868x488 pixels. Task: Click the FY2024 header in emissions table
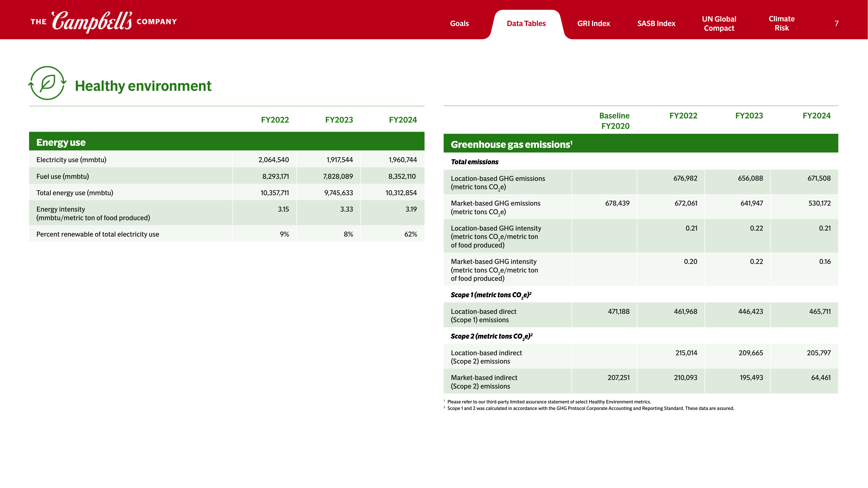(816, 116)
